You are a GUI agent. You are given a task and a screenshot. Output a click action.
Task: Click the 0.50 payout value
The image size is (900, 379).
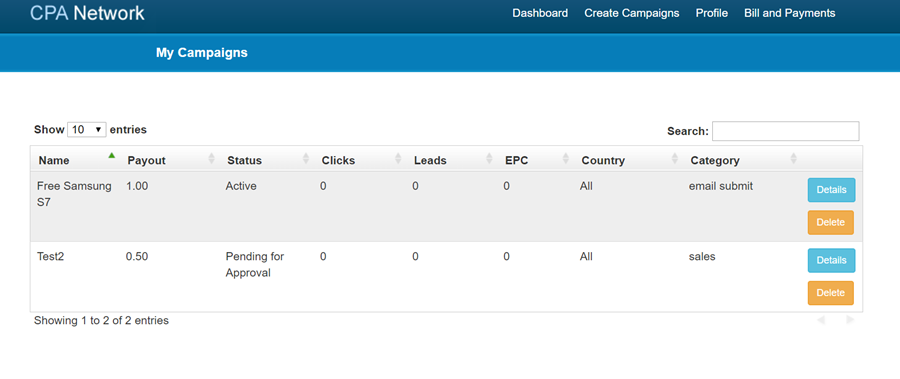coord(137,257)
